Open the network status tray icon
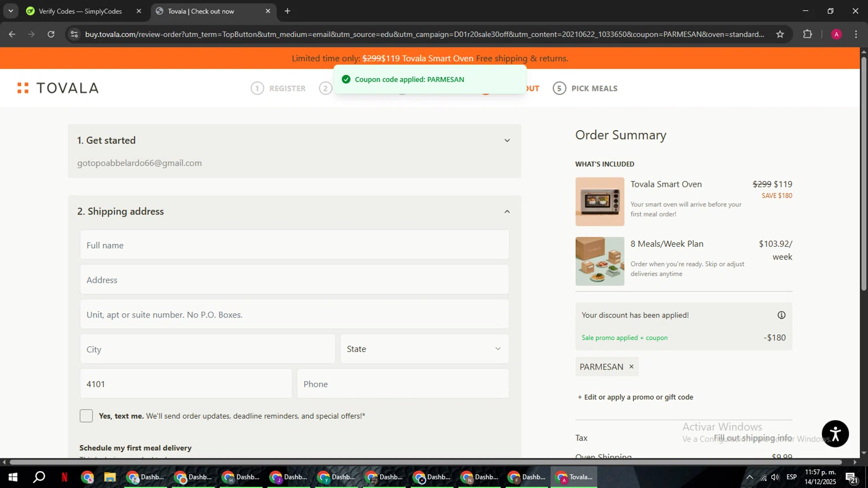Viewport: 868px width, 488px height. [x=763, y=477]
